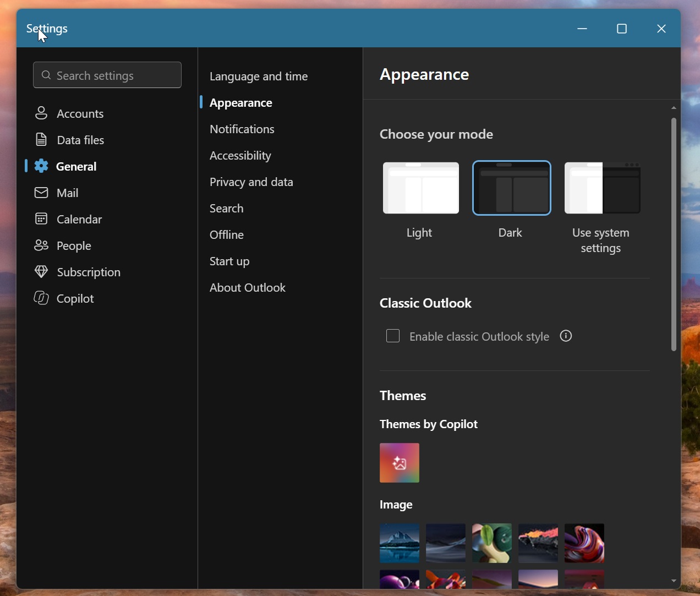Viewport: 700px width, 596px height.
Task: Choose Use system settings mode
Action: [x=603, y=188]
